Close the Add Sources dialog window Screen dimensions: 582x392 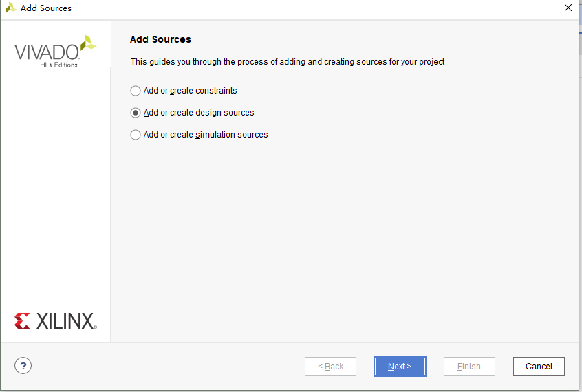click(x=568, y=8)
